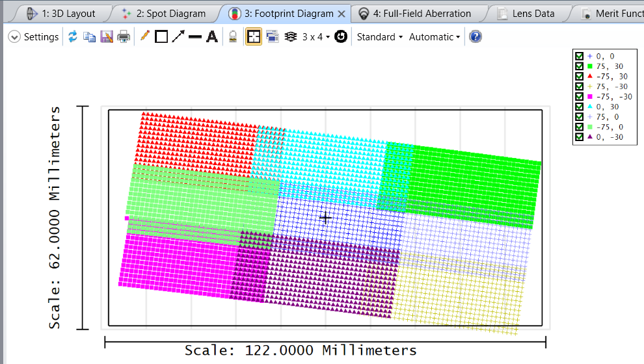The image size is (644, 364).
Task: Click the Full-Field Aberration tab icon
Action: (364, 14)
